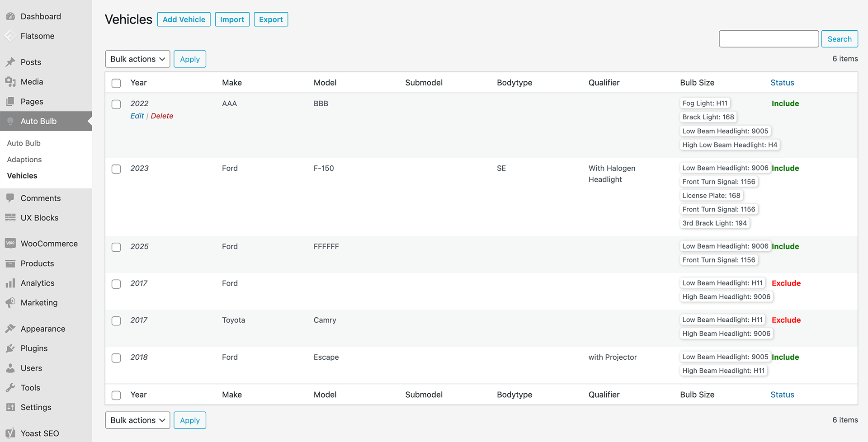The image size is (868, 442).
Task: Tick the select-all checkbox in table footer
Action: (x=116, y=395)
